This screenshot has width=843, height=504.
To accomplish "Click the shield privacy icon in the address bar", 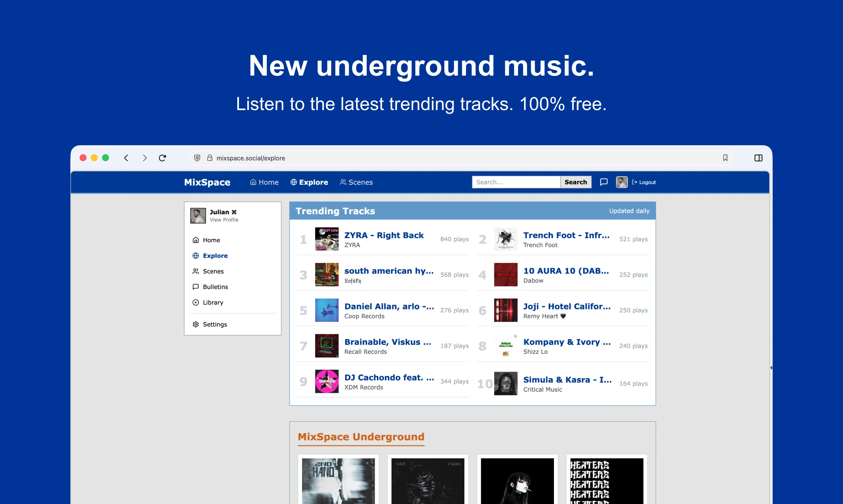I will (x=197, y=158).
